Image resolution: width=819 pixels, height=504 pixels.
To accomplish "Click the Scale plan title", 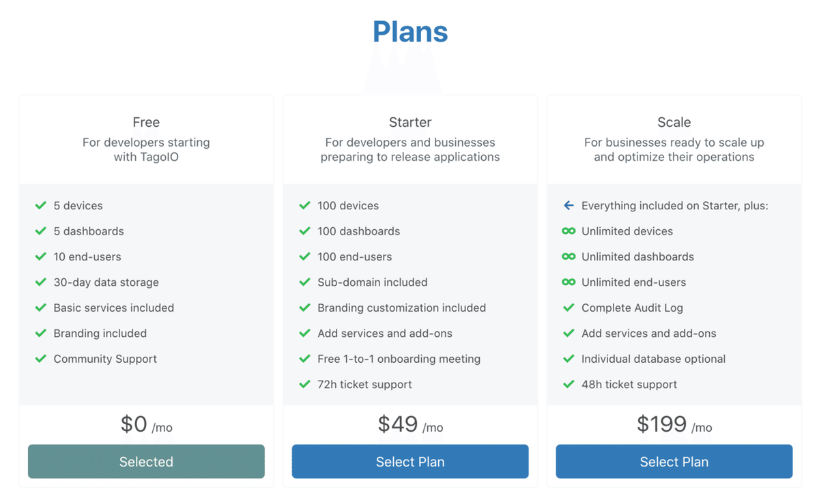I will (674, 123).
